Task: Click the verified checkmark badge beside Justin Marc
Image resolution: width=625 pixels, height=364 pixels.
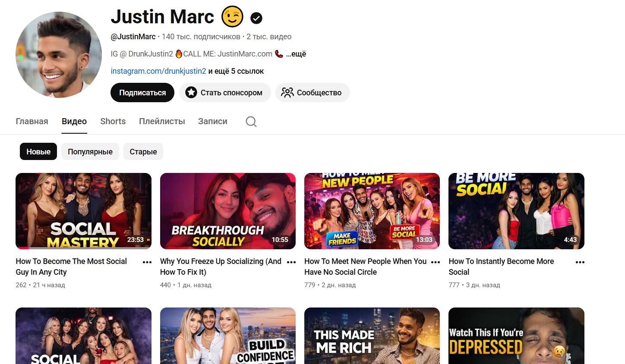Action: coord(256,18)
